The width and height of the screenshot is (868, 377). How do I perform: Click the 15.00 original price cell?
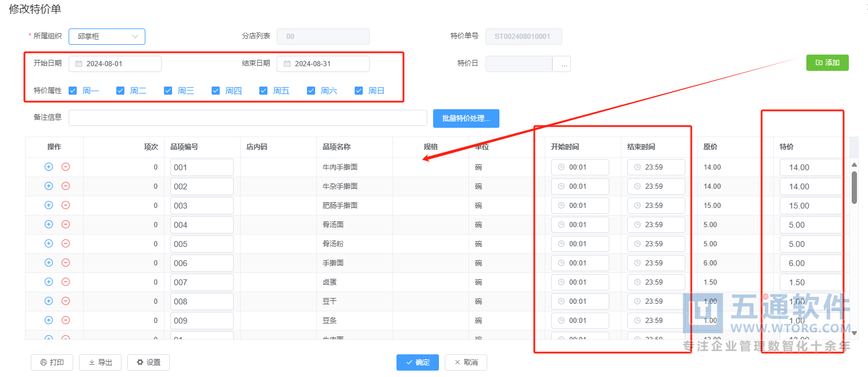[x=712, y=206]
